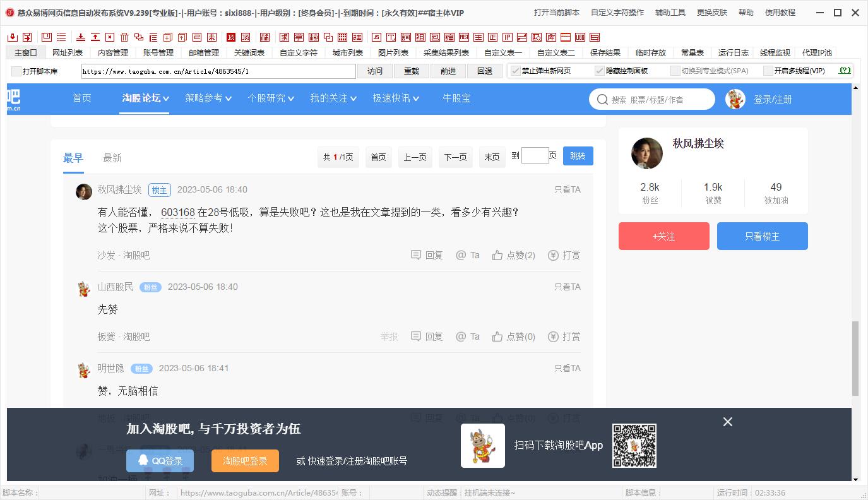
Task: Click the boxed X delete toolbar icon
Action: [x=110, y=37]
